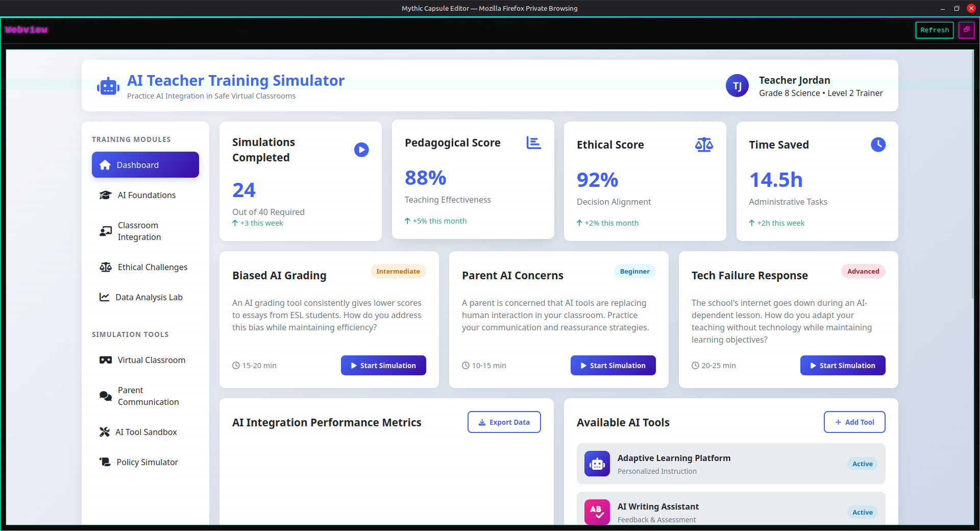Click the AI Writing Assistant AB icon
This screenshot has width=980, height=531.
click(x=597, y=512)
